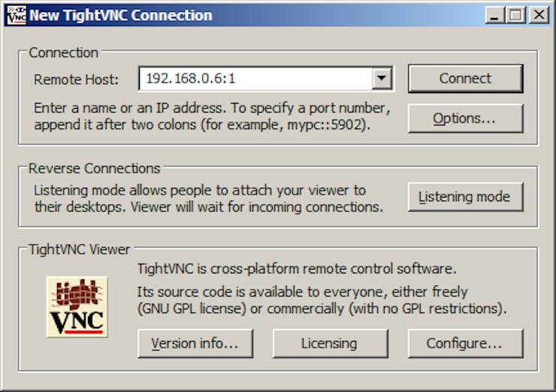Click the 'their desktops. Viewer will wait' line

click(209, 207)
